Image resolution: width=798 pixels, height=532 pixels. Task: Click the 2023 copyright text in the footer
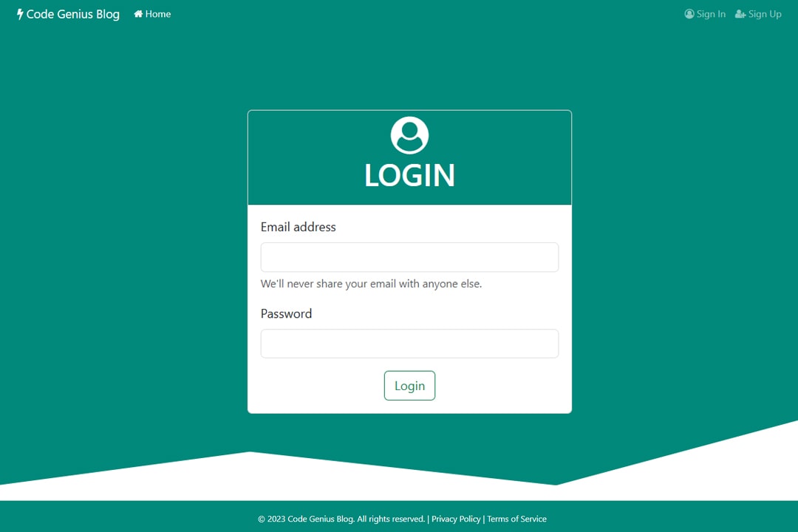click(341, 519)
